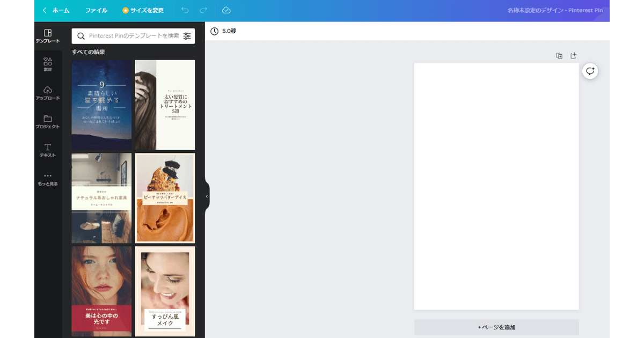644x338 pixels.
Task: Select the starry sky template thumbnail
Action: (x=101, y=105)
